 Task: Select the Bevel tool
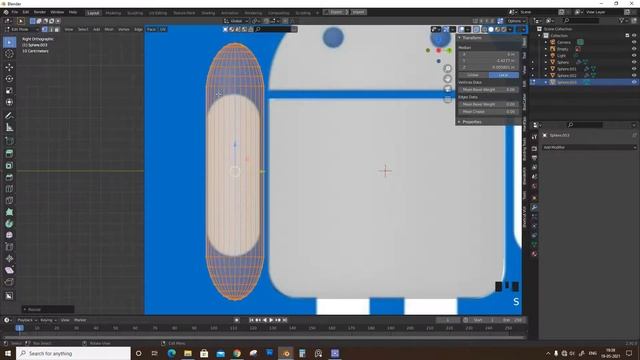pos(9,177)
